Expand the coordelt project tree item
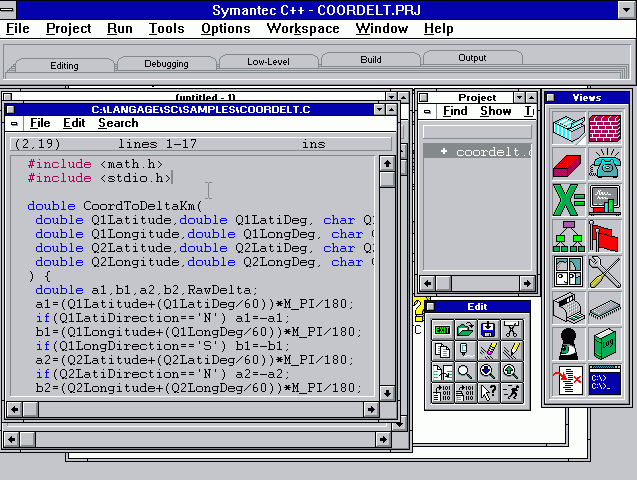The height and width of the screenshot is (480, 637). [443, 152]
